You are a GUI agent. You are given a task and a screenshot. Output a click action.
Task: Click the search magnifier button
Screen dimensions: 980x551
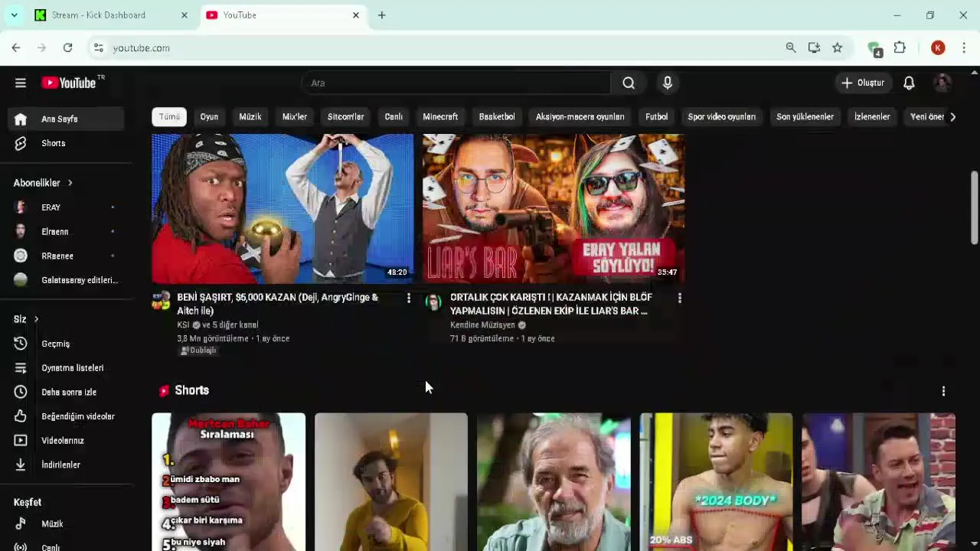pos(629,83)
